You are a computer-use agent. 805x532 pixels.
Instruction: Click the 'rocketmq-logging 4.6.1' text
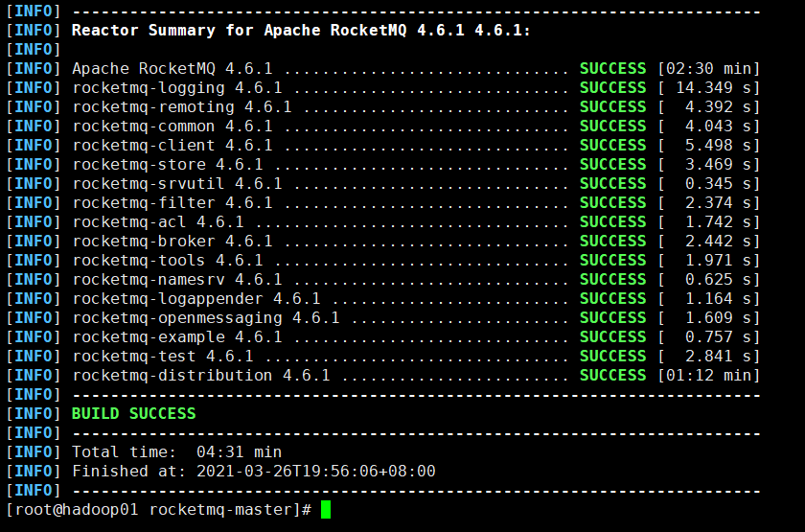point(177,88)
